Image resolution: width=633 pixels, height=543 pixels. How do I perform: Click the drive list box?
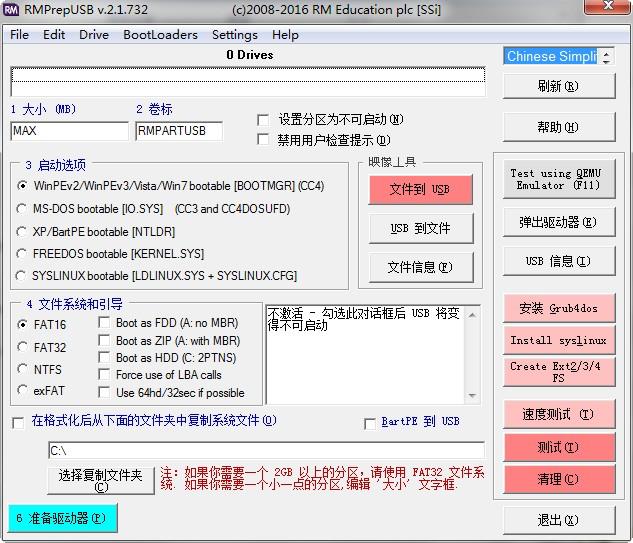coord(247,81)
